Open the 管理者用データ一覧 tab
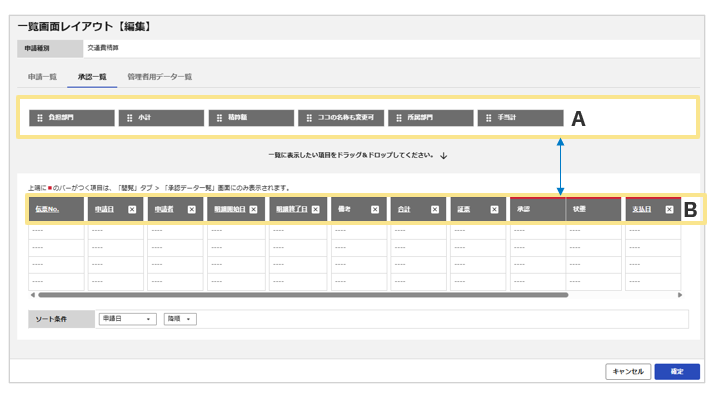 point(159,77)
